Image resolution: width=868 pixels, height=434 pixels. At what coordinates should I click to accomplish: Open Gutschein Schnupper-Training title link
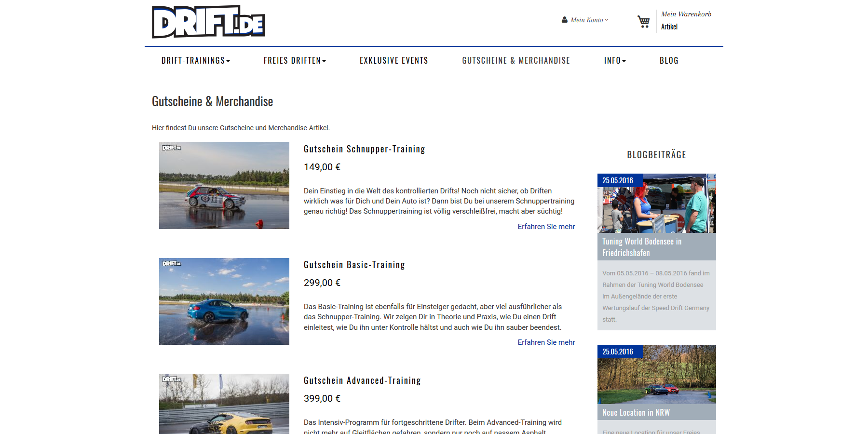365,149
